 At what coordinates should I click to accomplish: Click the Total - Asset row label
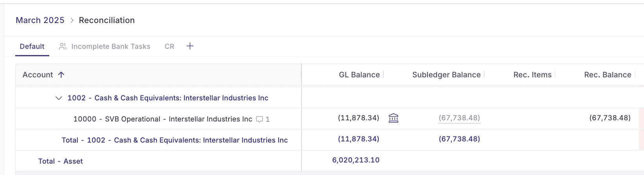coord(61,161)
